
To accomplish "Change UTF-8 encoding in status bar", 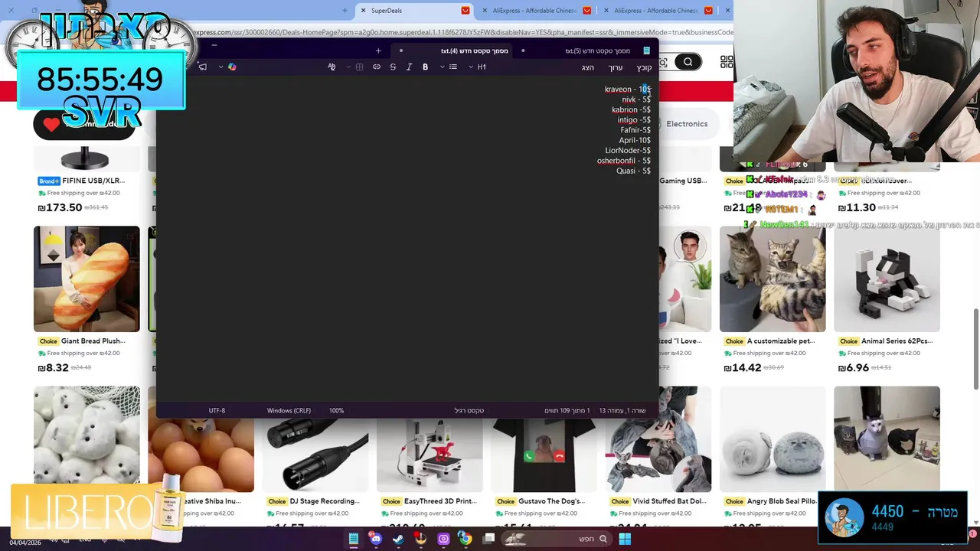I will [217, 411].
